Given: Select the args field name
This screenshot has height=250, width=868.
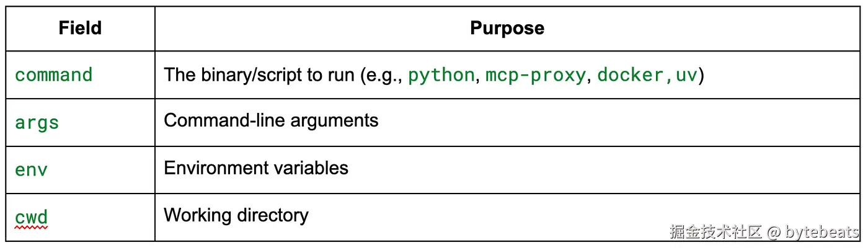Looking at the screenshot, I should coord(37,122).
